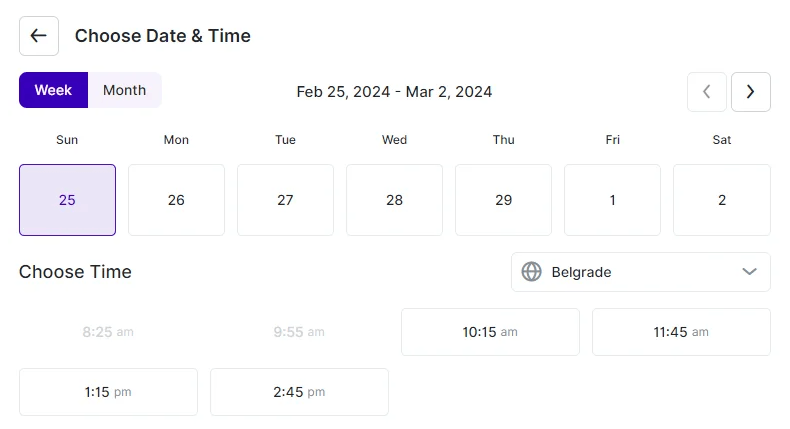
Task: Choose Saturday the 2nd
Action: (x=722, y=200)
